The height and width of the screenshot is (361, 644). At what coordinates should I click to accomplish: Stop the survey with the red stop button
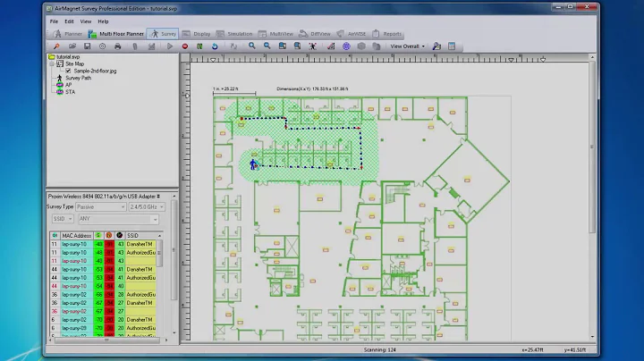coord(185,46)
